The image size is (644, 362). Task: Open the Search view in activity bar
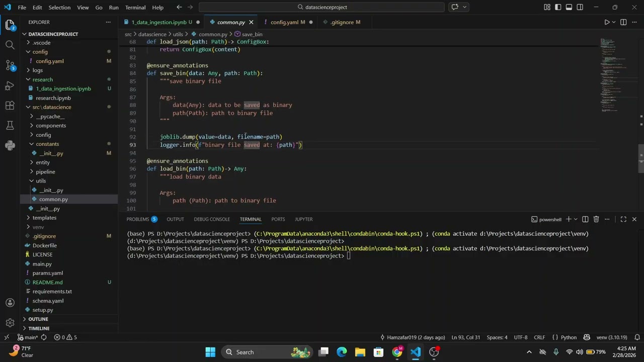[10, 45]
